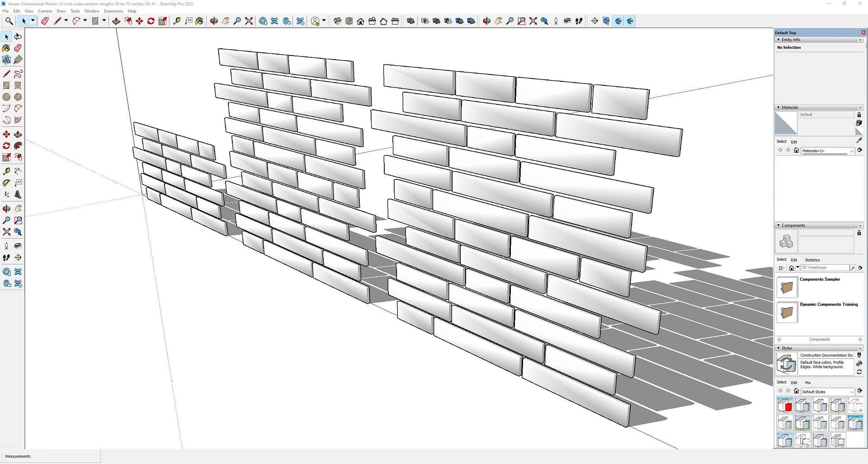Collapse the Styles panel header

tap(778, 348)
